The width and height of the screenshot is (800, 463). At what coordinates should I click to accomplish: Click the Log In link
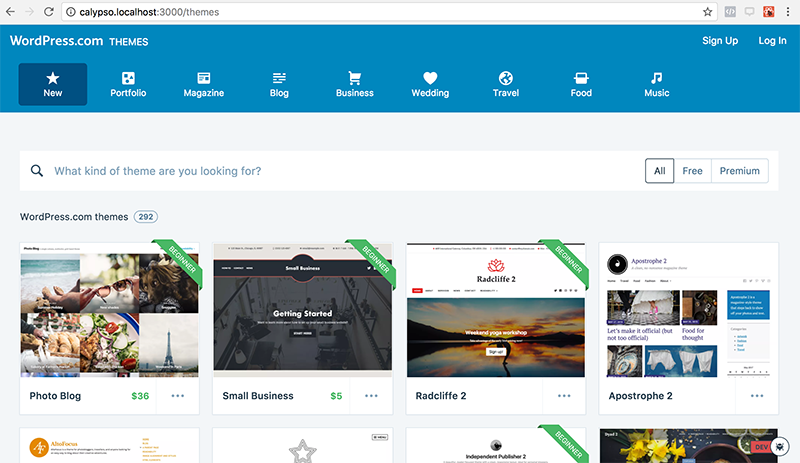pos(772,41)
